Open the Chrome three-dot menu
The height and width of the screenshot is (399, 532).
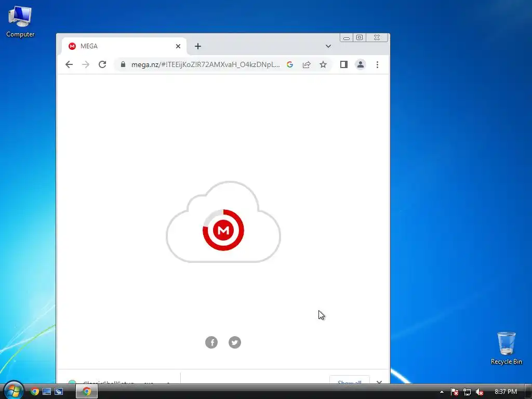[x=377, y=64]
